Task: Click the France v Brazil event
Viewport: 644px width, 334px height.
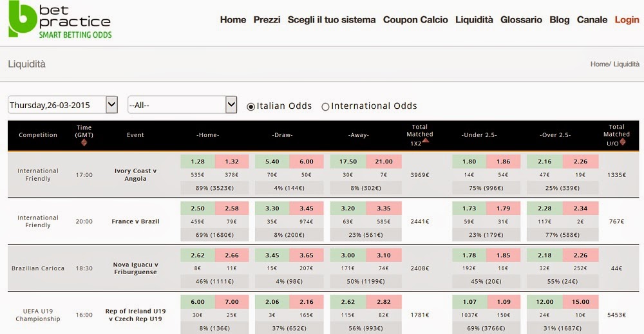Action: pos(135,221)
